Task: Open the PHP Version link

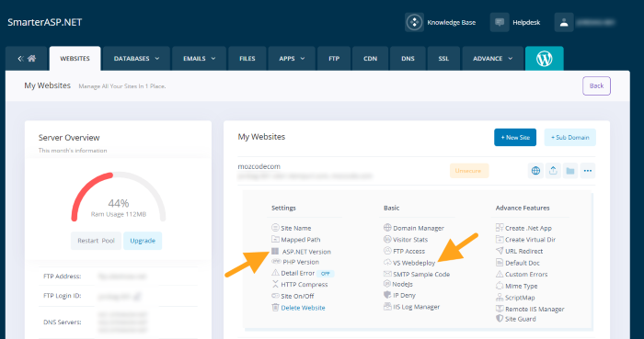Action: (301, 262)
